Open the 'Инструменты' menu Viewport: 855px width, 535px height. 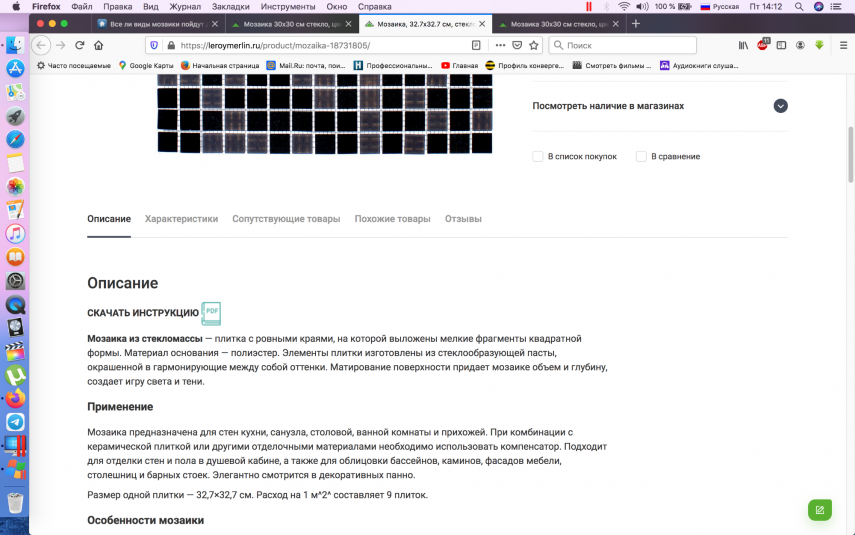click(288, 7)
